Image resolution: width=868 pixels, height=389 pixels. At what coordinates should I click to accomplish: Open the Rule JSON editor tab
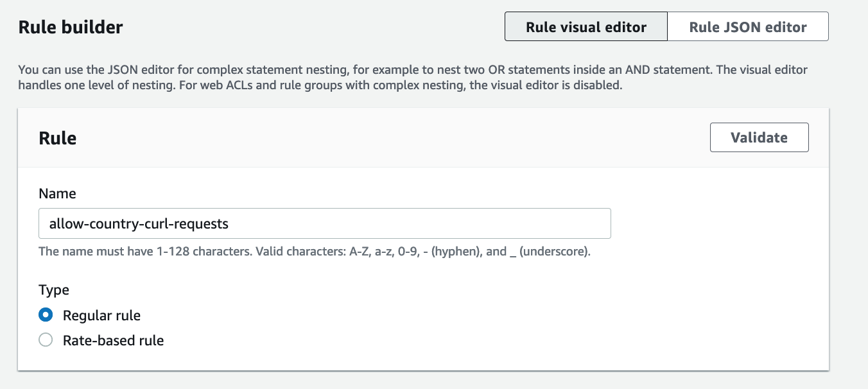747,27
